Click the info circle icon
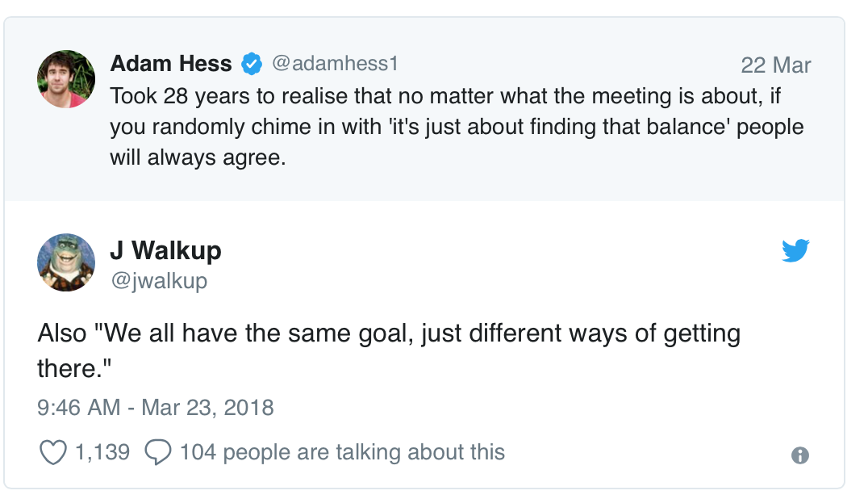The width and height of the screenshot is (868, 499). point(800,455)
